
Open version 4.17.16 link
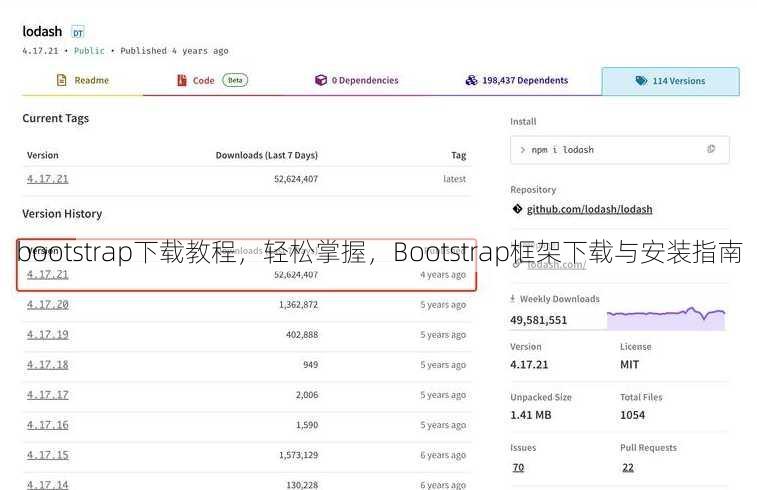point(47,425)
